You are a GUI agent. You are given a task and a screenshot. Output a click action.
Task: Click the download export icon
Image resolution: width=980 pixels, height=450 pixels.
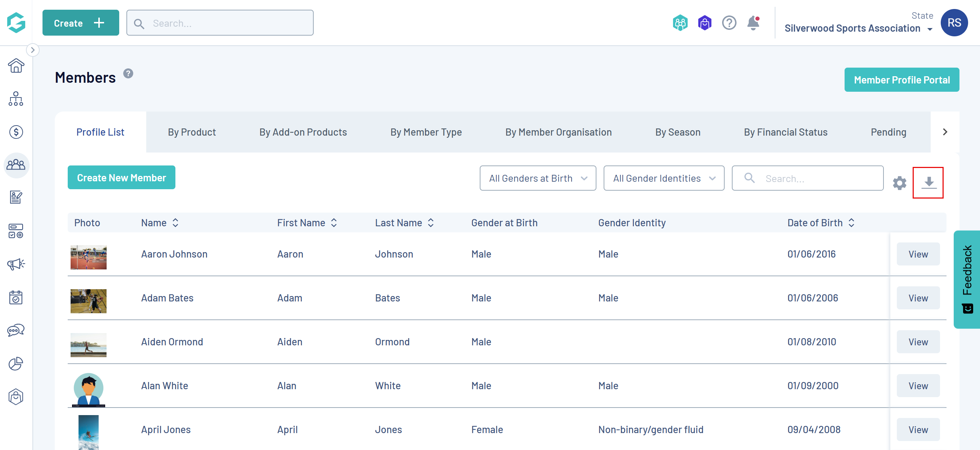pos(928,183)
